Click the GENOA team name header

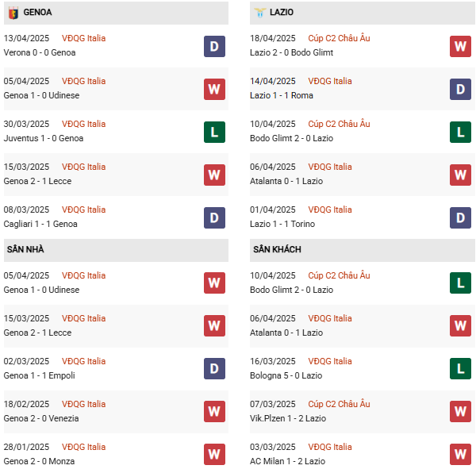point(37,13)
